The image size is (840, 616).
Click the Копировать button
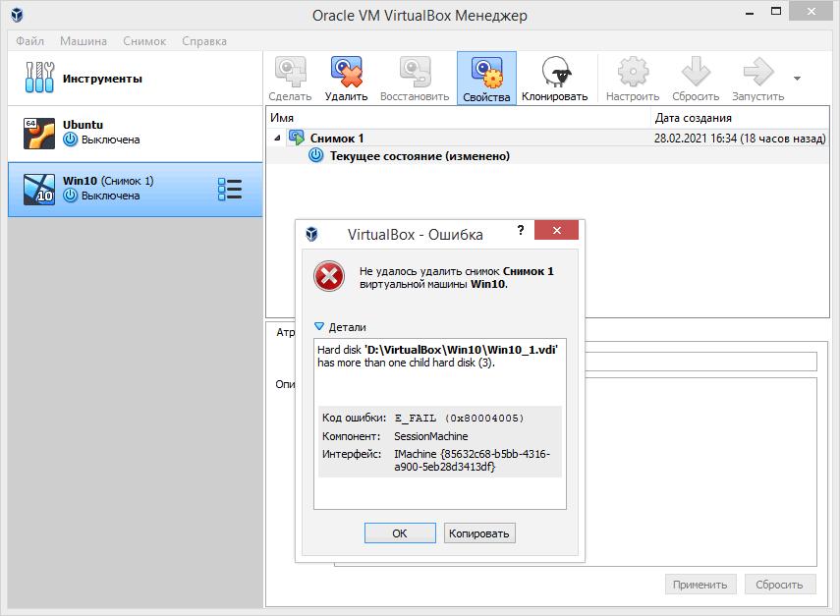(479, 532)
